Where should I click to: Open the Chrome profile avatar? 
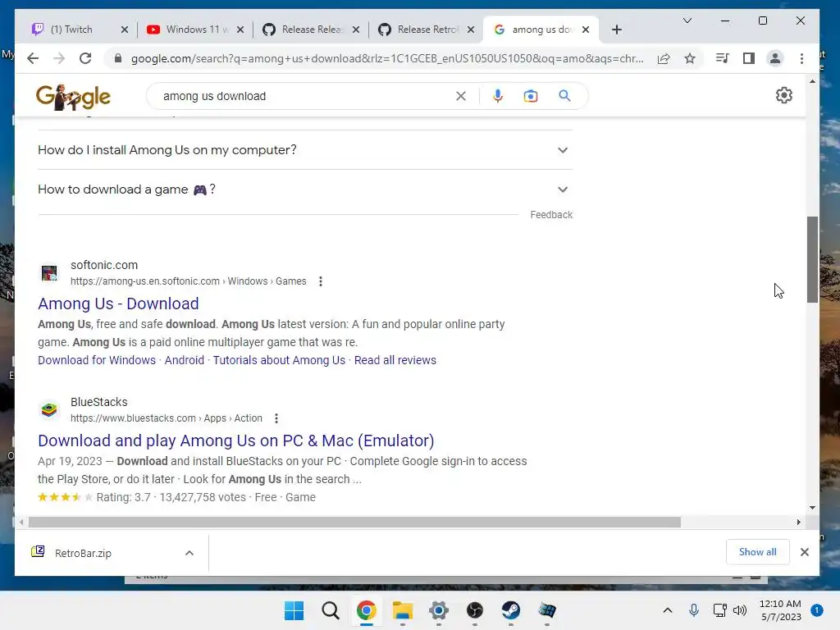[x=775, y=58]
